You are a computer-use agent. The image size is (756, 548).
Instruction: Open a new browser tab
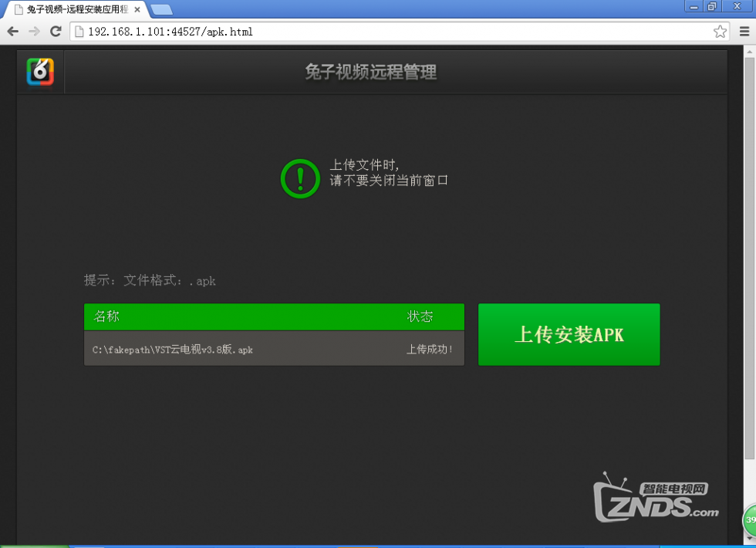[x=162, y=9]
